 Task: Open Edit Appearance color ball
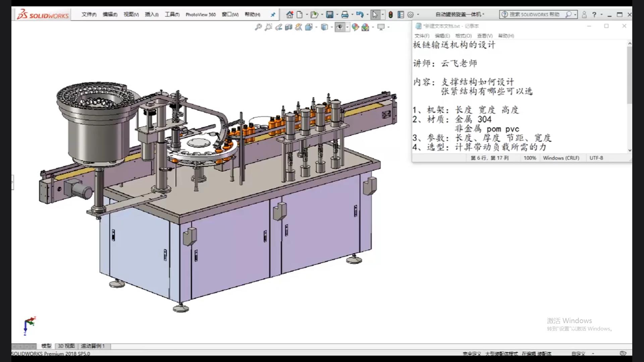click(355, 27)
